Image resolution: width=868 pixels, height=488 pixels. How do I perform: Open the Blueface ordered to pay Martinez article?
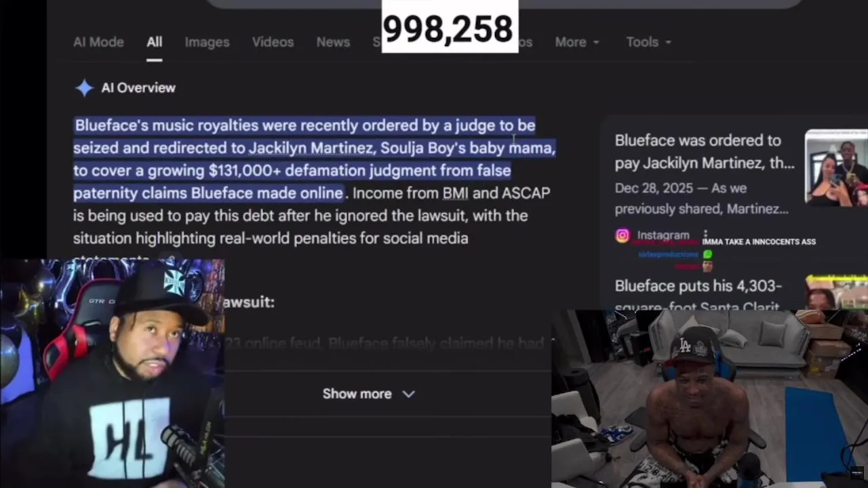tap(704, 152)
